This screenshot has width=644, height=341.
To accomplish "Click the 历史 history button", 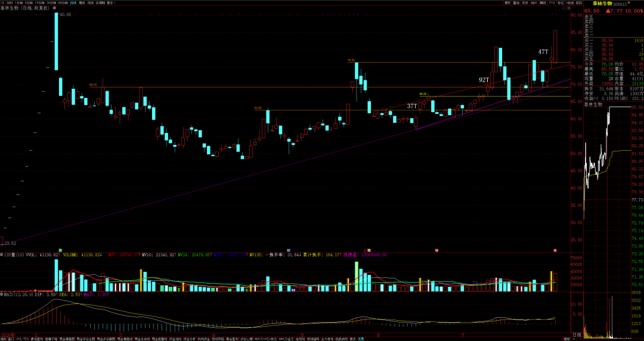I will click(x=525, y=3).
